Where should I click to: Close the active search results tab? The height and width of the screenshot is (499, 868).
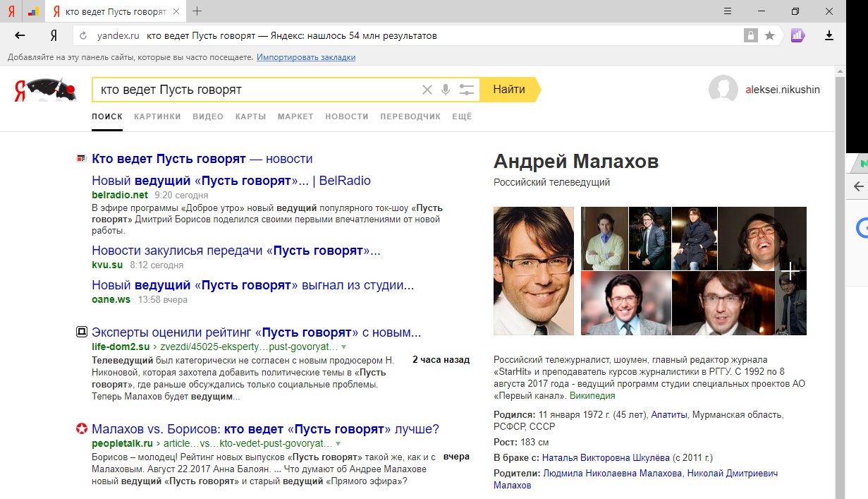tap(176, 11)
